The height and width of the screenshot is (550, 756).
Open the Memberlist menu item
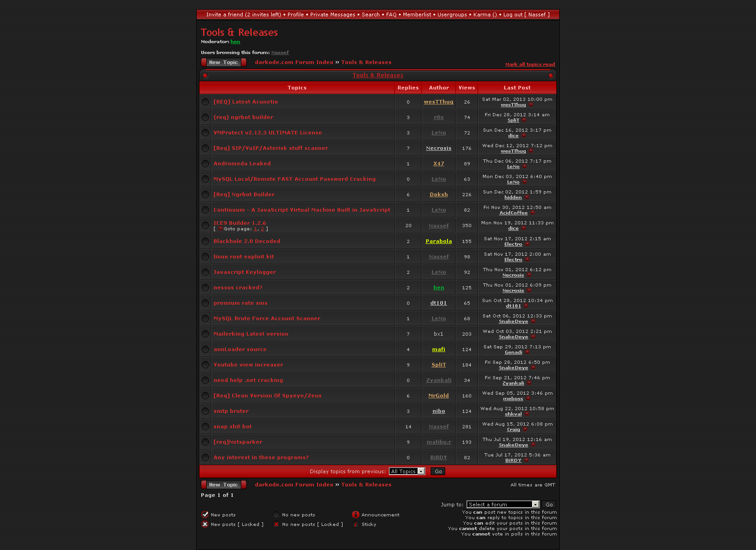click(x=417, y=15)
